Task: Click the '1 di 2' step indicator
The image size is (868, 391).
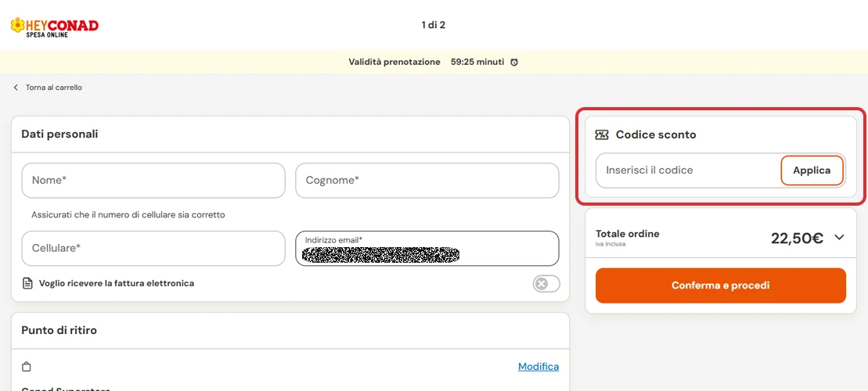Action: click(x=434, y=25)
